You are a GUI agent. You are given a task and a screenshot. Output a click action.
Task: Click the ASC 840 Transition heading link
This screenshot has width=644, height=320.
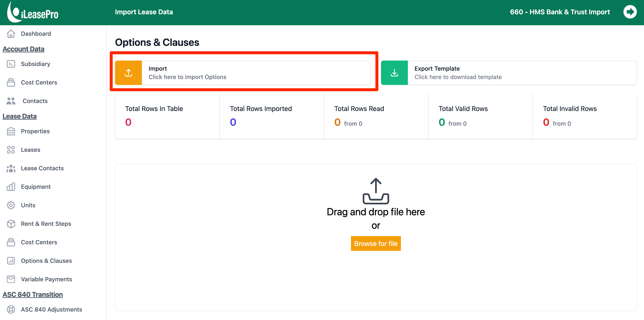(33, 295)
